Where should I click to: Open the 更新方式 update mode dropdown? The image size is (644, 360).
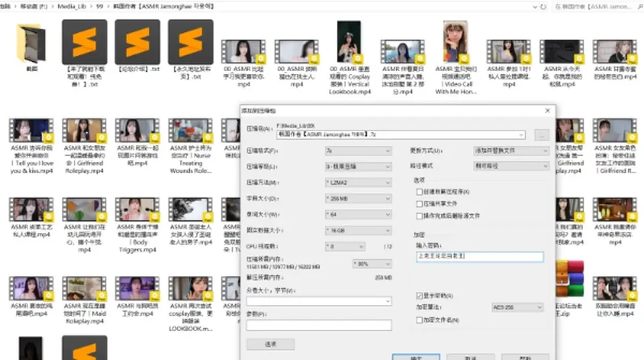point(511,150)
